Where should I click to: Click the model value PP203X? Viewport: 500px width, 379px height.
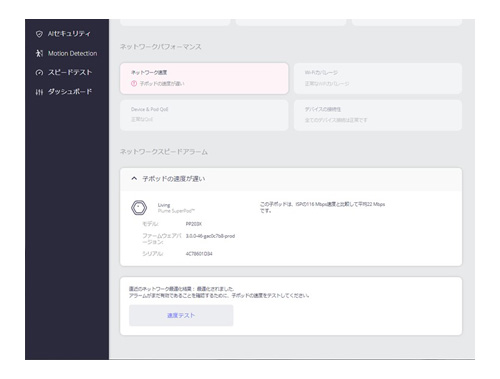click(194, 224)
